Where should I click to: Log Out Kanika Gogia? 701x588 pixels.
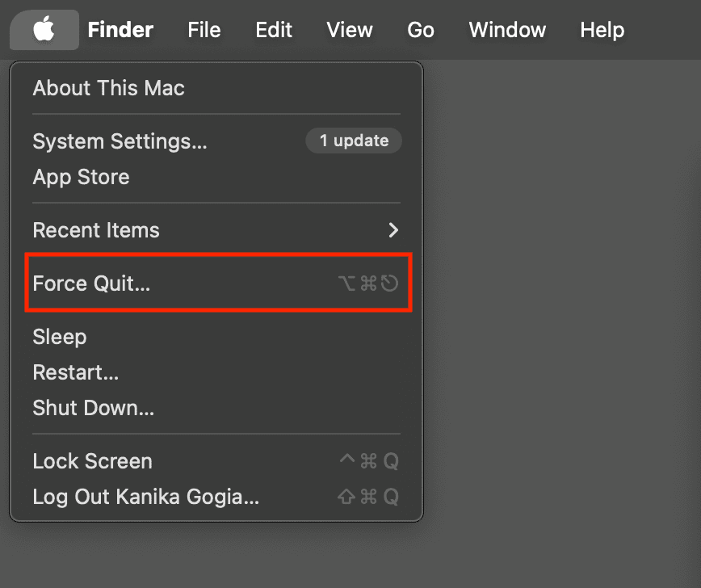(145, 497)
